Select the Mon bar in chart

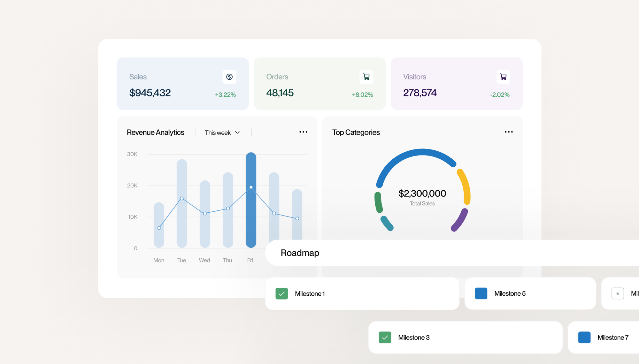[159, 225]
